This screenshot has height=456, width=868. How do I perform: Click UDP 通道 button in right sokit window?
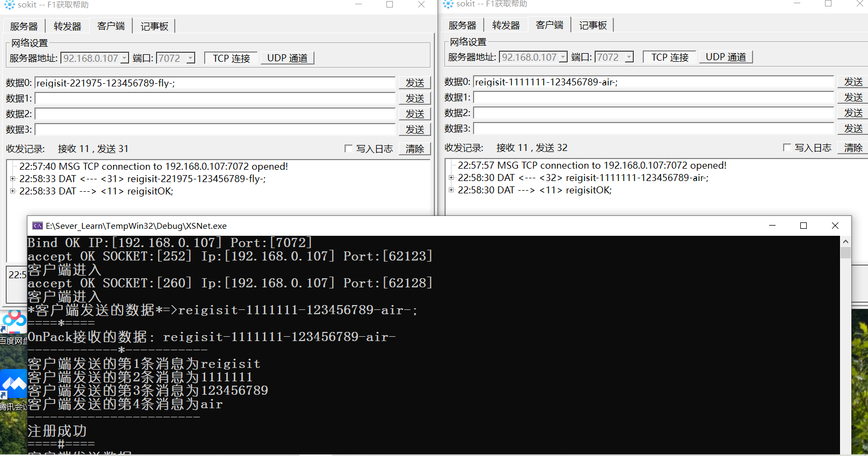[x=726, y=57]
